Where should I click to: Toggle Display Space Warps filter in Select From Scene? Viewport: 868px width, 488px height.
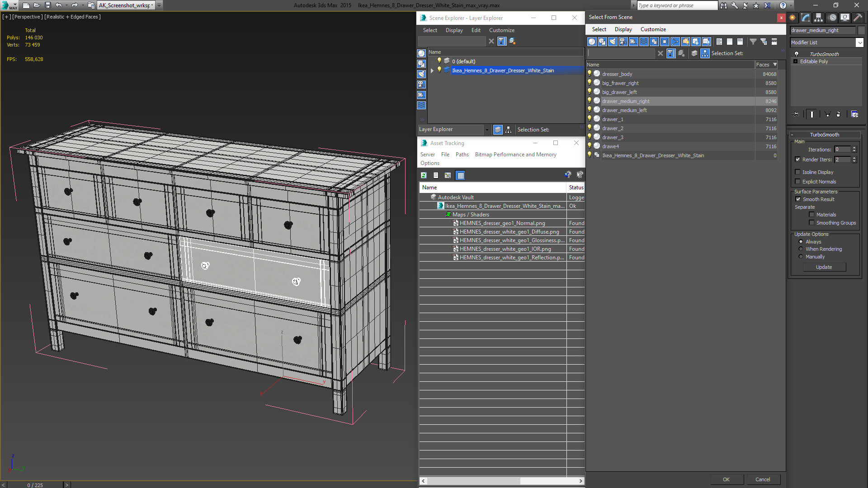pyautogui.click(x=644, y=42)
